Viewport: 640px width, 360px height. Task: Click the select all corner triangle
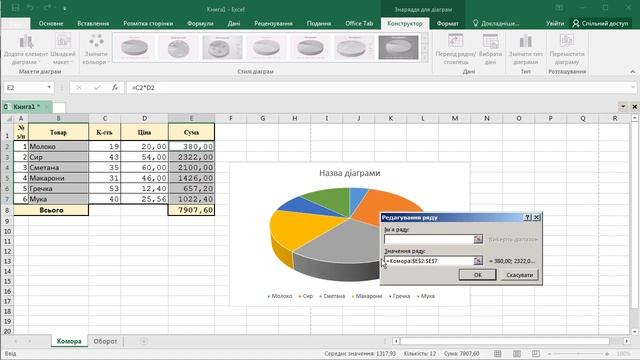[8, 118]
